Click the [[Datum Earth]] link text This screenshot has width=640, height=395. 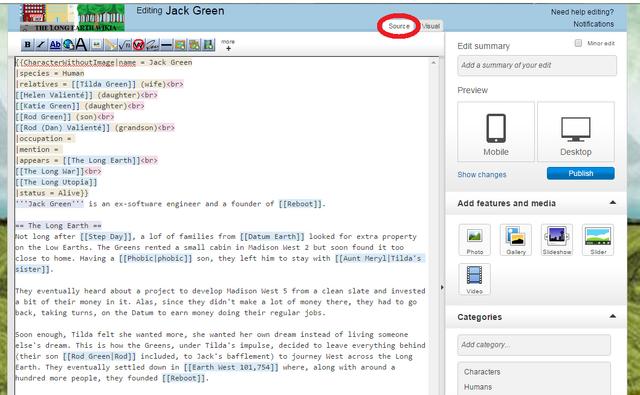(x=272, y=237)
